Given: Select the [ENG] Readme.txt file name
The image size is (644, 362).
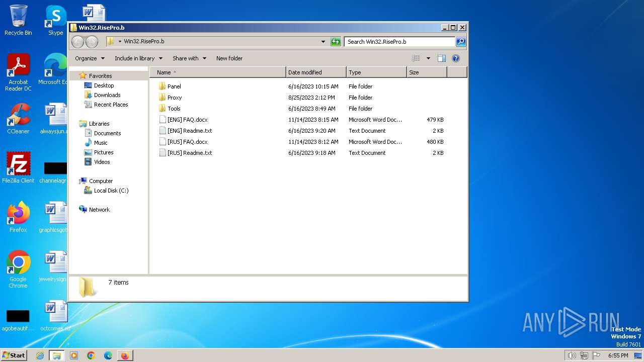Looking at the screenshot, I should (190, 131).
